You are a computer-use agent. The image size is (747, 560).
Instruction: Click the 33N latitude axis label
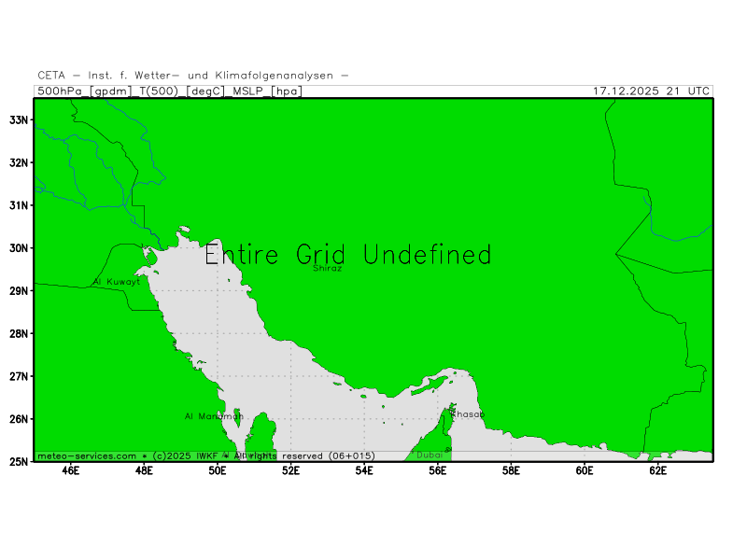pyautogui.click(x=19, y=119)
